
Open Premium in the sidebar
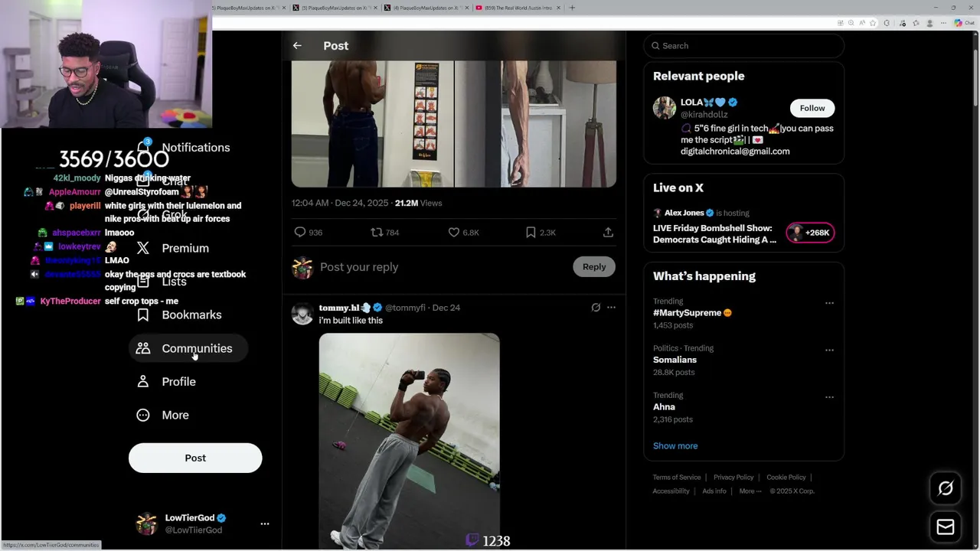pos(173,248)
